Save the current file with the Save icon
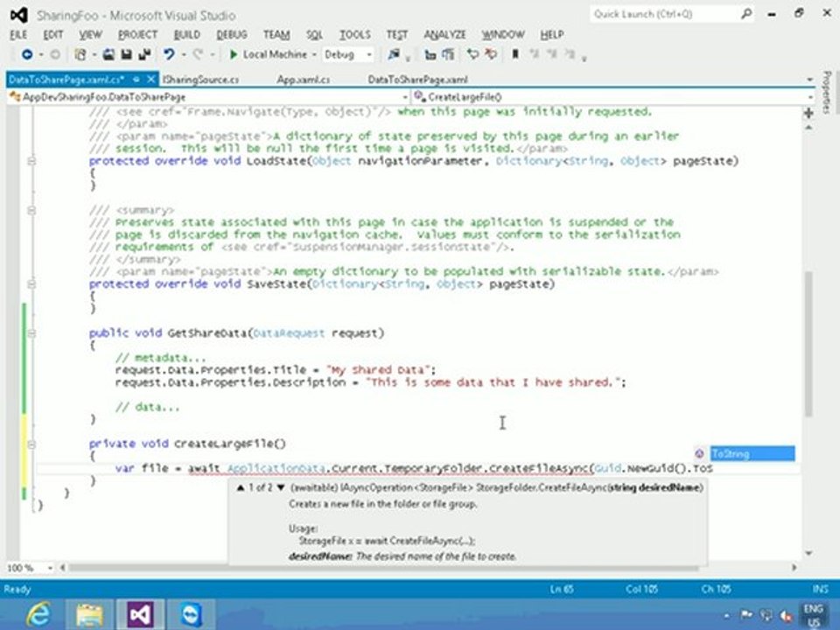840x630 pixels. (126, 54)
